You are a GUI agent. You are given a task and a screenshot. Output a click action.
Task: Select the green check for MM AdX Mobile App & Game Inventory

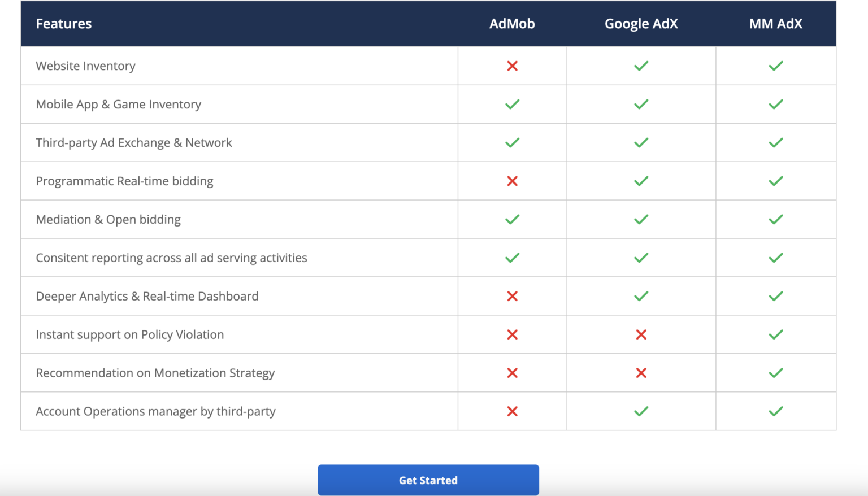click(x=776, y=104)
